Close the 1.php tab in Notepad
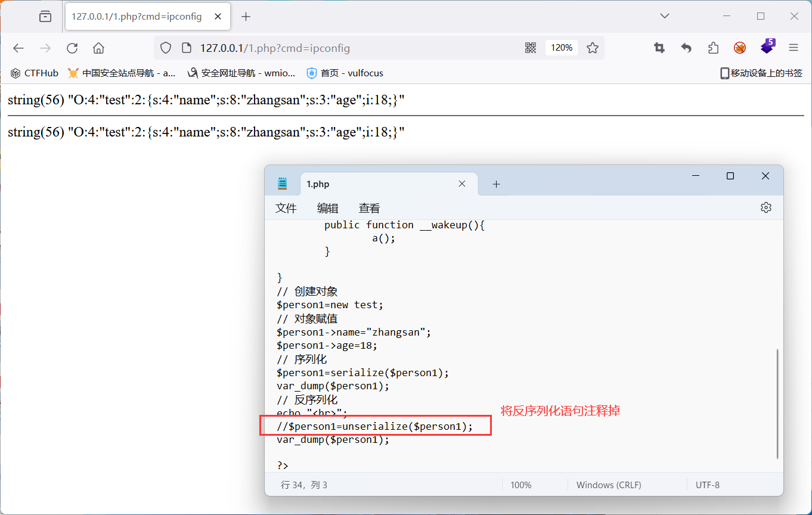 point(462,184)
